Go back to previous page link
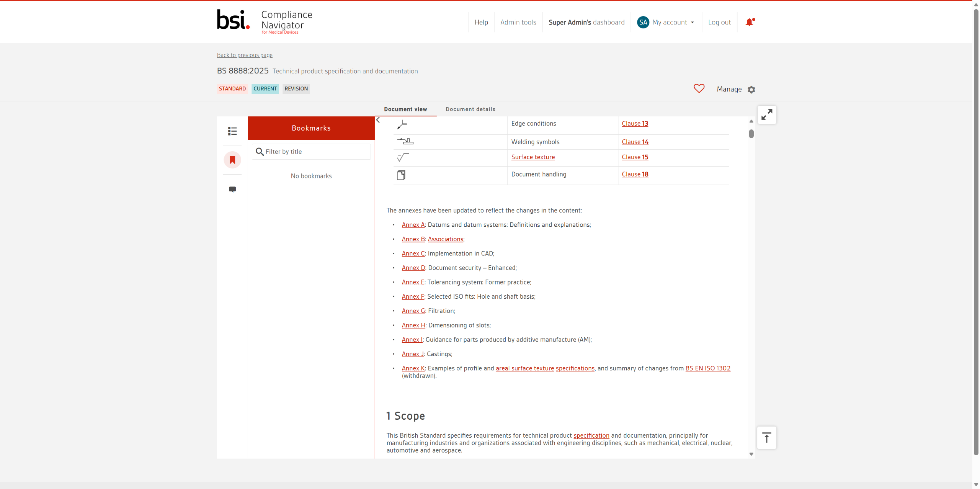This screenshot has height=489, width=980. click(x=245, y=55)
